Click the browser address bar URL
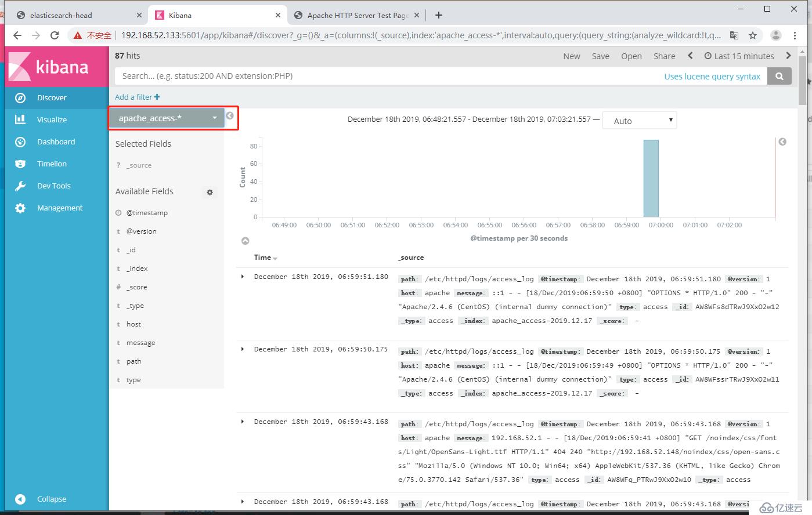 [421, 35]
